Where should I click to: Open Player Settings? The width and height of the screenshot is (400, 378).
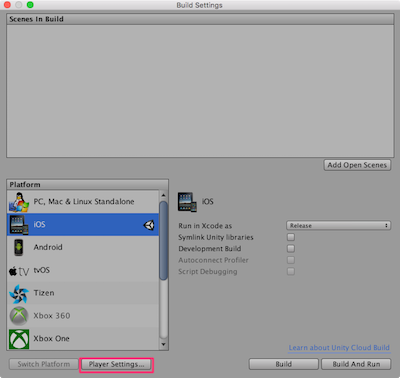point(116,364)
